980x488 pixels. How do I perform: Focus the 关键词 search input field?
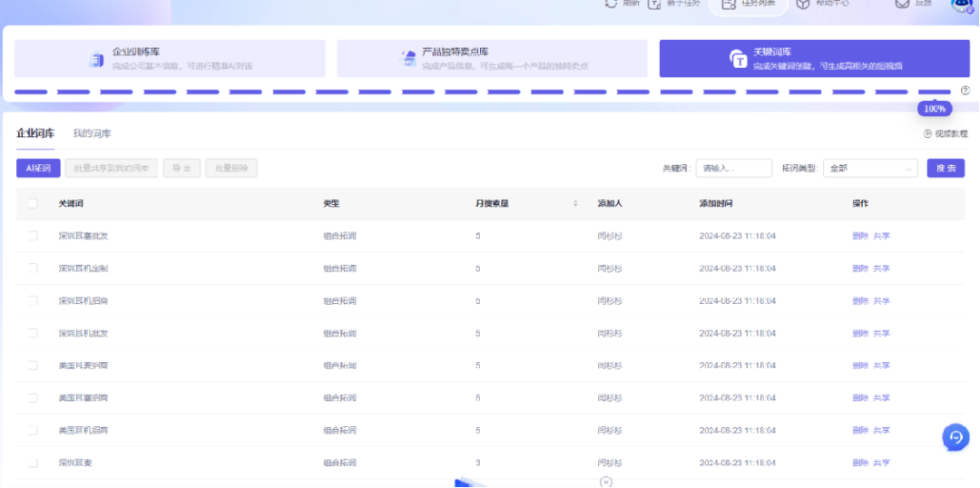pyautogui.click(x=734, y=168)
